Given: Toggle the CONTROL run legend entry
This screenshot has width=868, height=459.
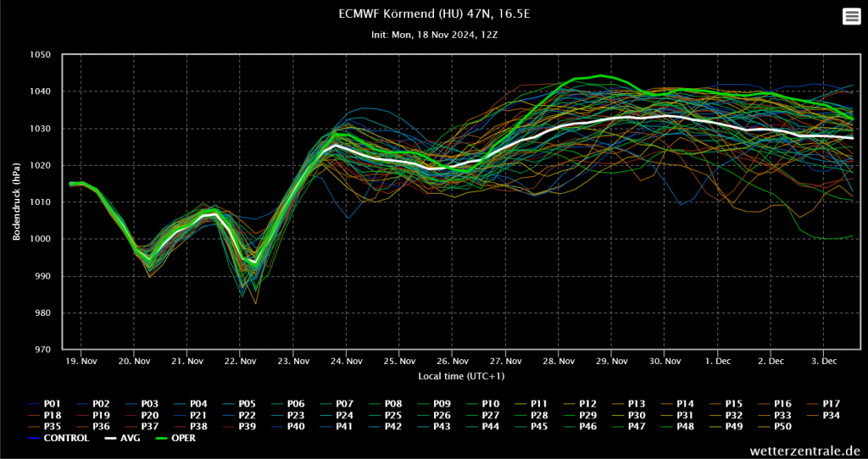Looking at the screenshot, I should coord(65,439).
